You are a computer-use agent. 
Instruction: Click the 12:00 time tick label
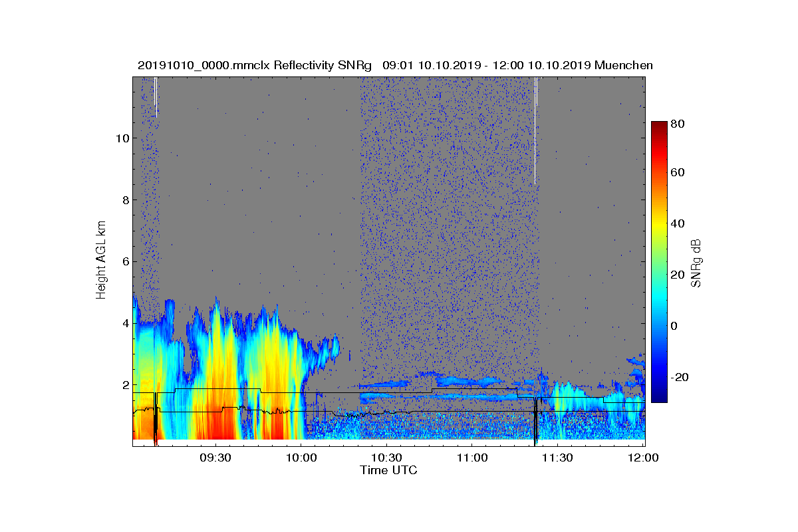click(x=643, y=458)
